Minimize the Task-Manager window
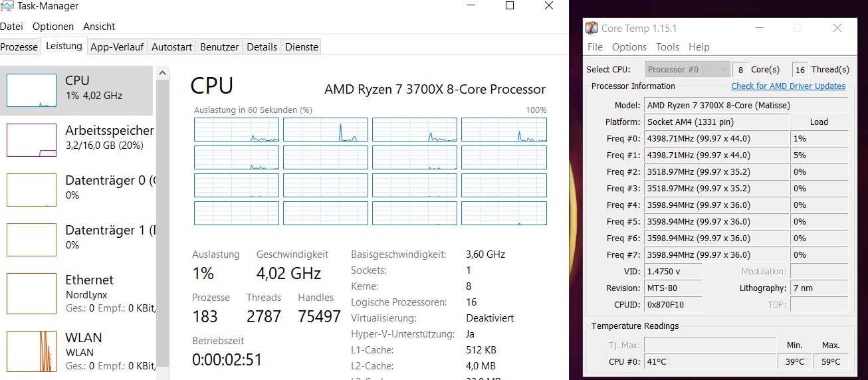This screenshot has width=868, height=380. (470, 6)
